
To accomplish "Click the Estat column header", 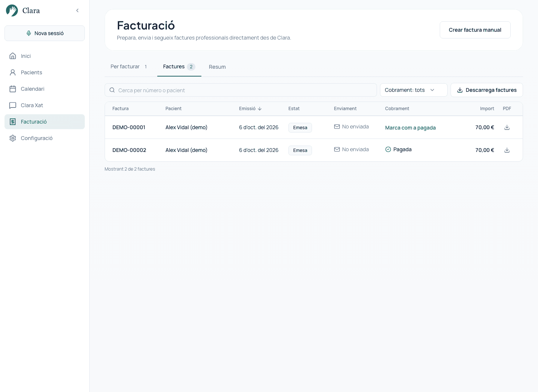I will tap(294, 109).
